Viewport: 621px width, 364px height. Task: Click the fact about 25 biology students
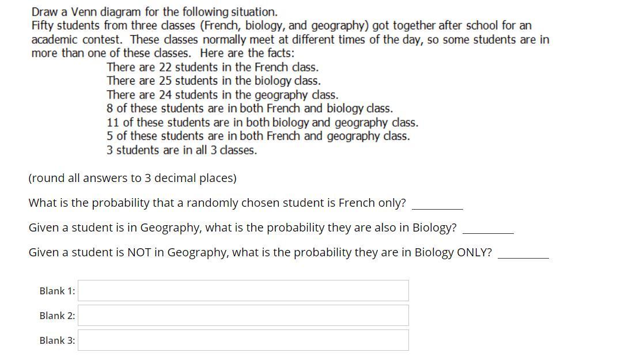pos(214,81)
